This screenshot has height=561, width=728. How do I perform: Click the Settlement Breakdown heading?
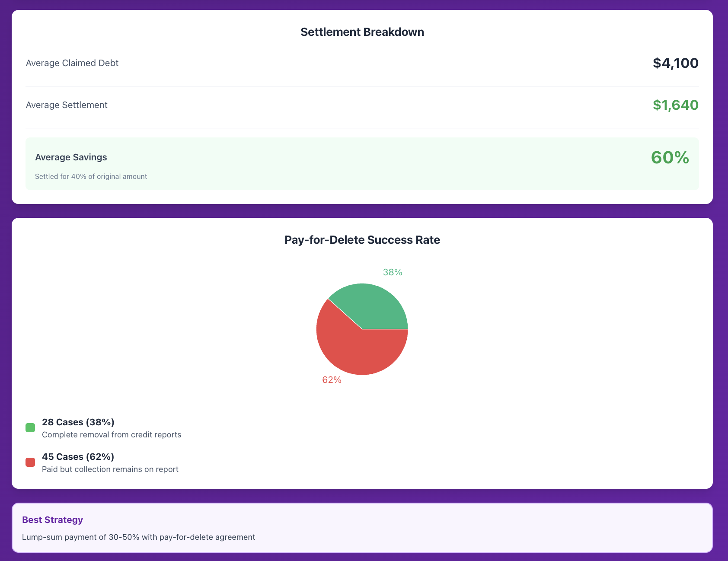(x=362, y=32)
